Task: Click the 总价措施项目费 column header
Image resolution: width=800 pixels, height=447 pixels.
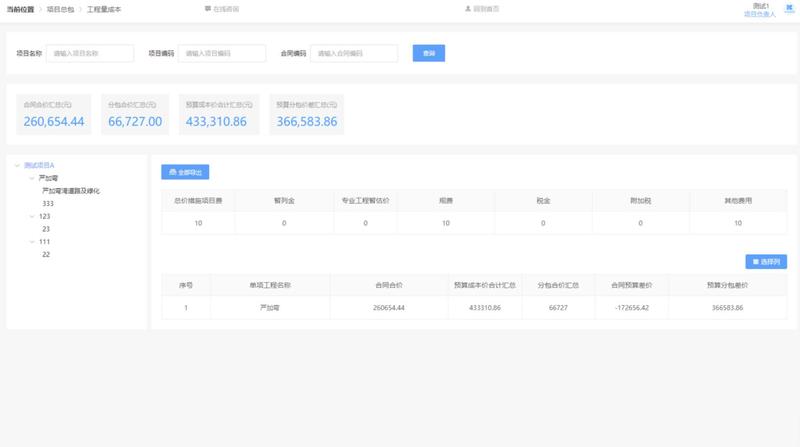Action: coord(198,201)
